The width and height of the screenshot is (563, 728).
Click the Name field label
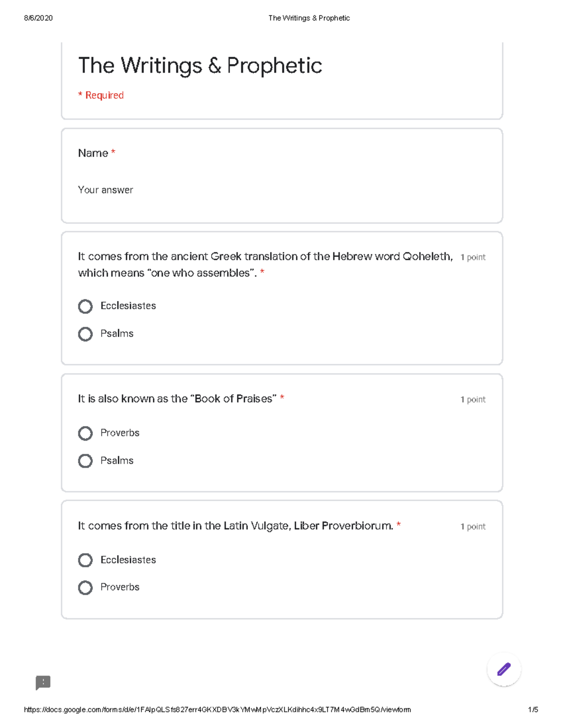93,153
